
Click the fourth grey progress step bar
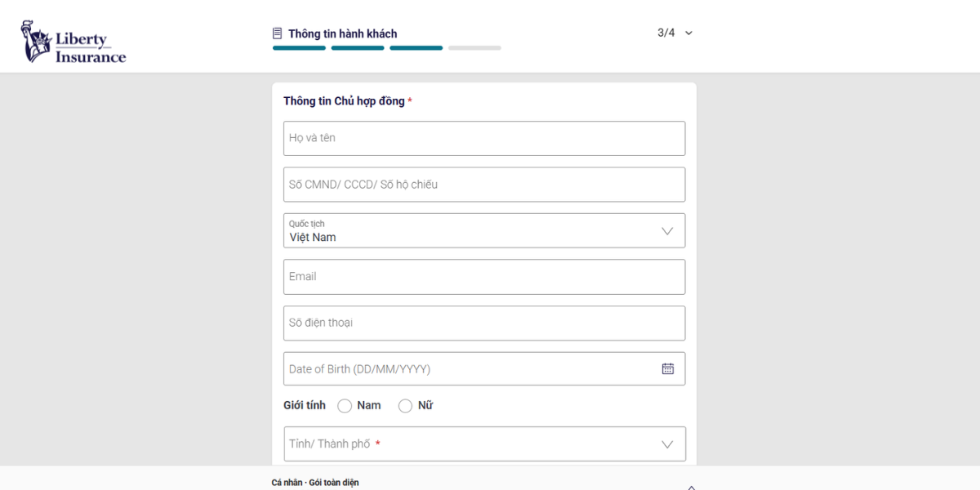[x=474, y=48]
